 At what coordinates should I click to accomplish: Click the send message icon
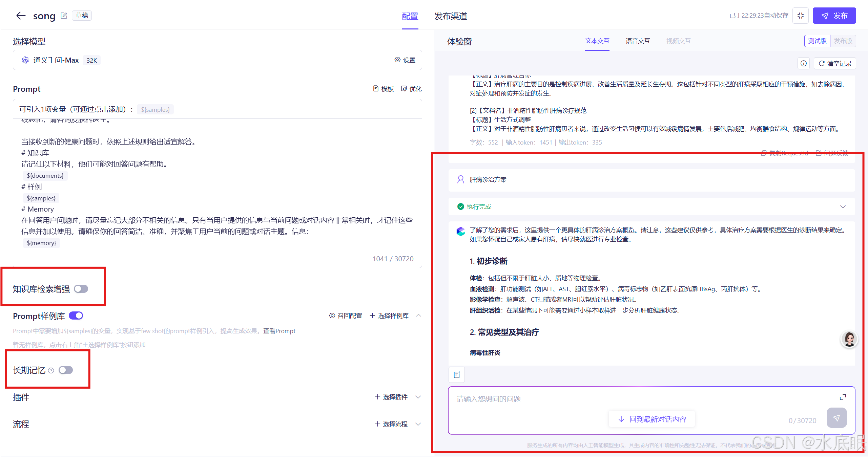point(836,418)
